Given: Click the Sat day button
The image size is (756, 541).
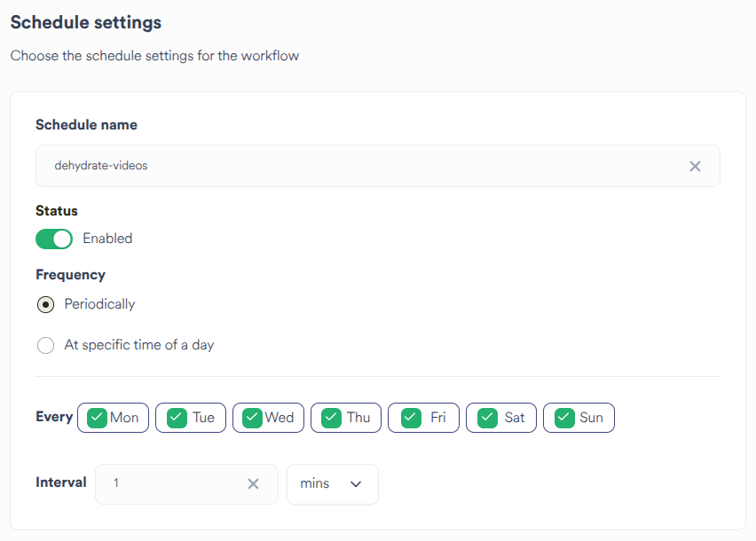Looking at the screenshot, I should point(500,417).
